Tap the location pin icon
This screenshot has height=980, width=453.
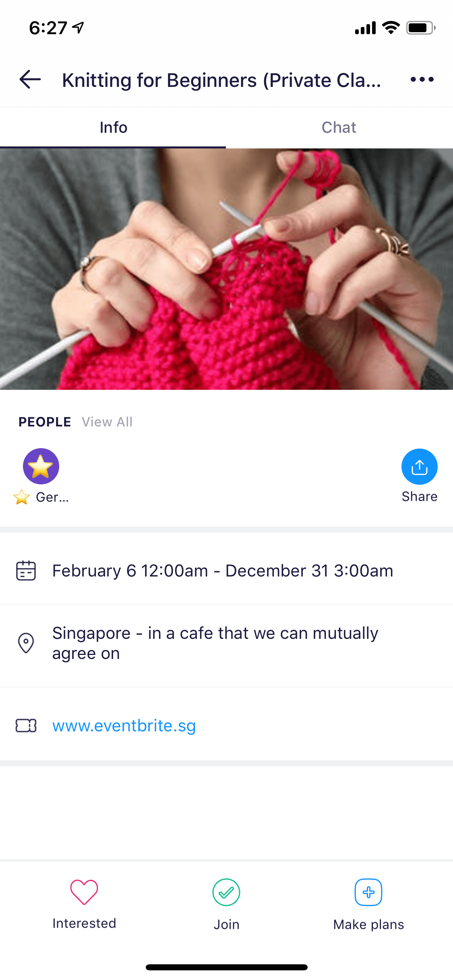click(x=26, y=643)
